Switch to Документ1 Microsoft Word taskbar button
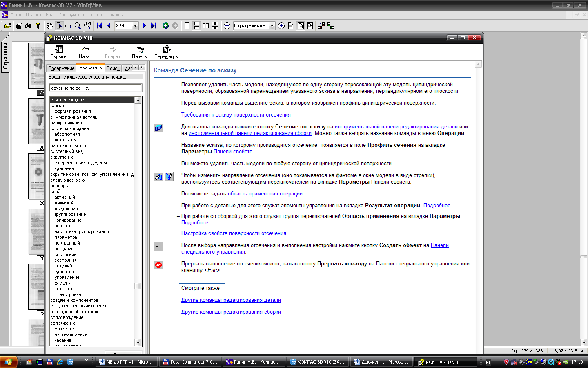The height and width of the screenshot is (368, 588). 381,362
